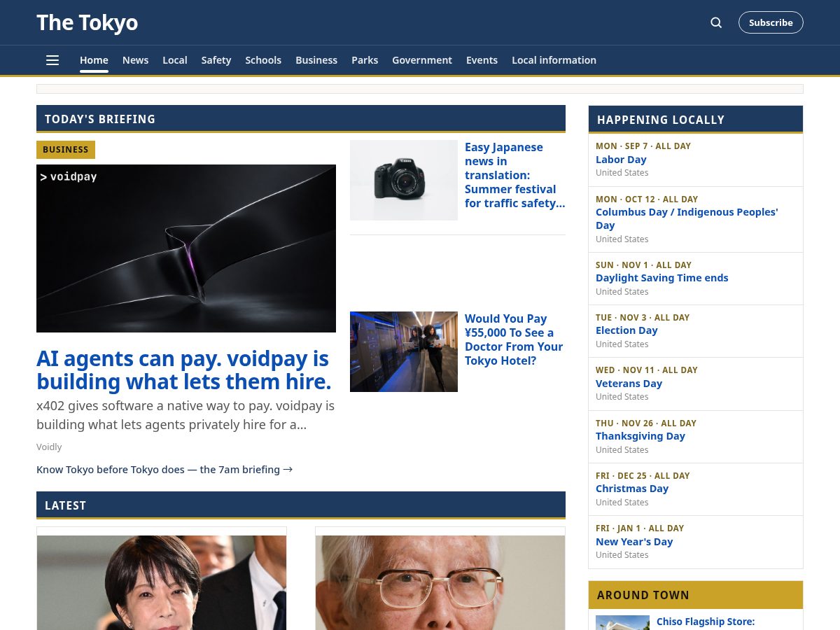Click the AROUND TOWN header
Image resolution: width=840 pixels, height=630 pixels.
[x=696, y=595]
